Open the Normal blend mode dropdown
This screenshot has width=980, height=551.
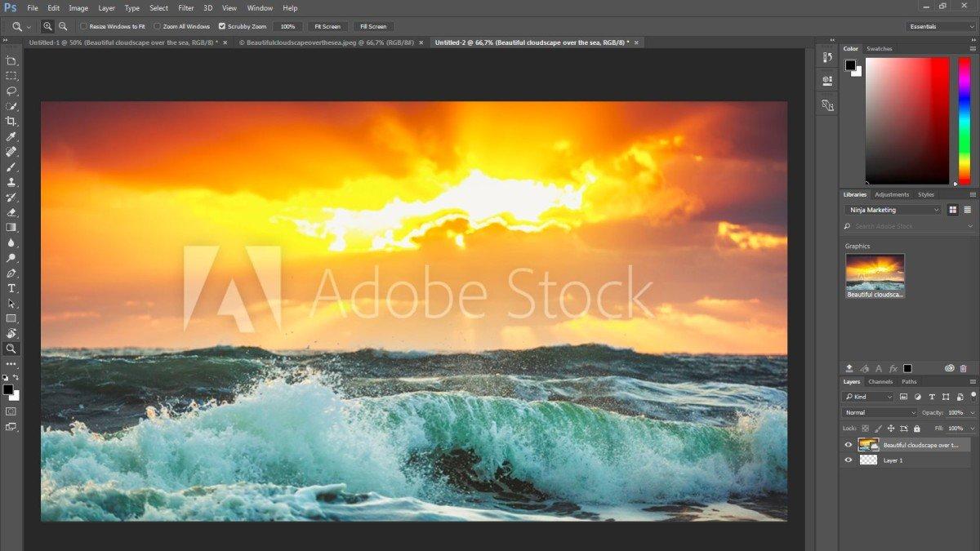(880, 412)
